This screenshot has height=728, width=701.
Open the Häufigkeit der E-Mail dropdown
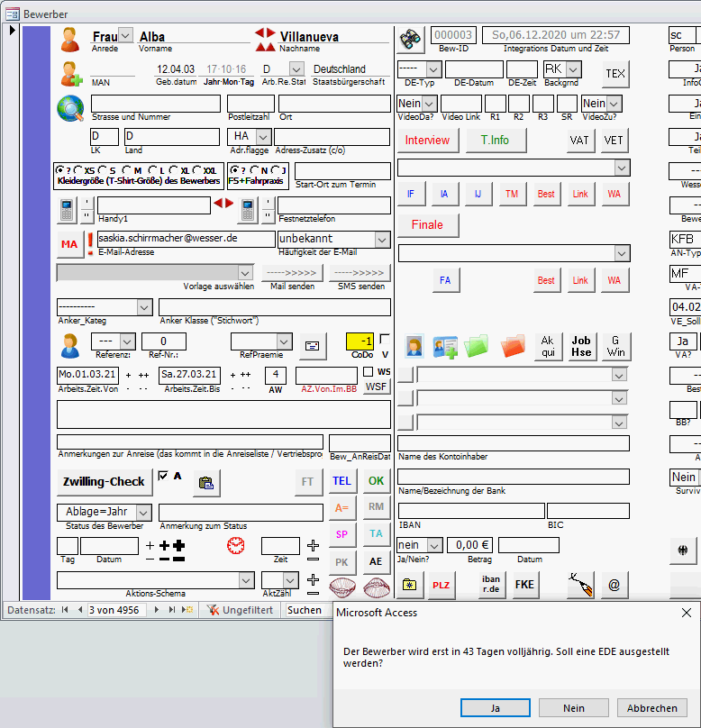click(x=382, y=239)
